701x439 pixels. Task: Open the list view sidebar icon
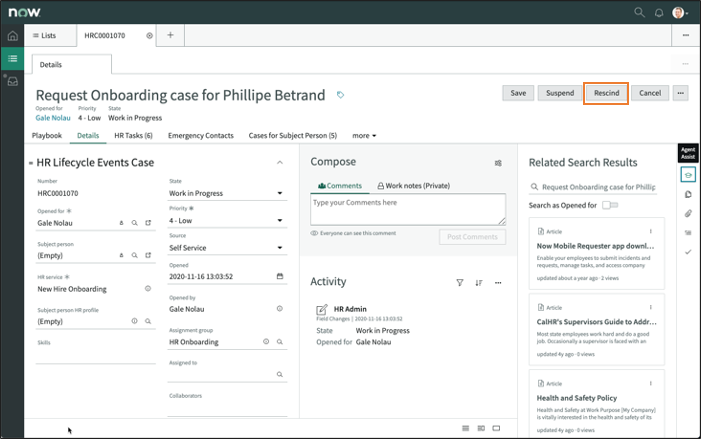pyautogui.click(x=13, y=59)
